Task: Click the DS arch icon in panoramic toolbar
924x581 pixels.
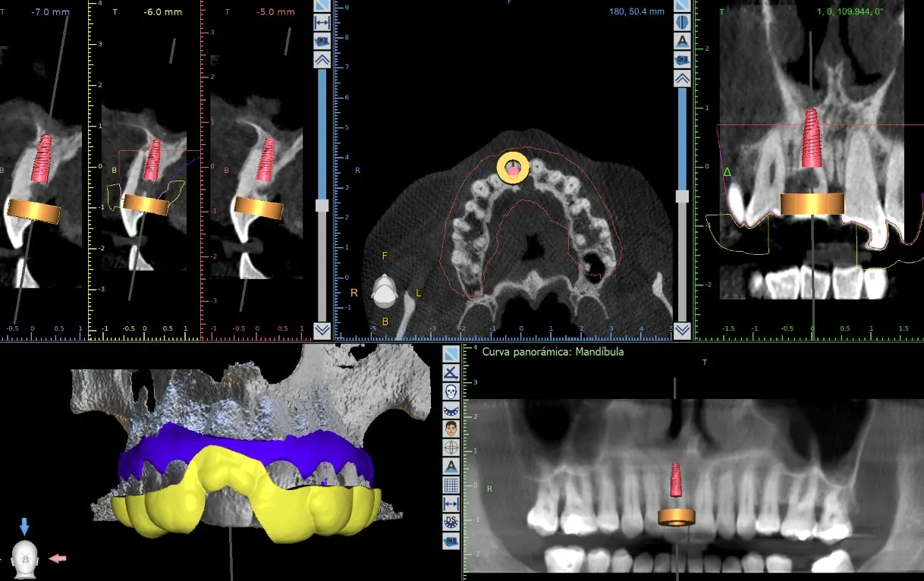Action: coord(451,521)
